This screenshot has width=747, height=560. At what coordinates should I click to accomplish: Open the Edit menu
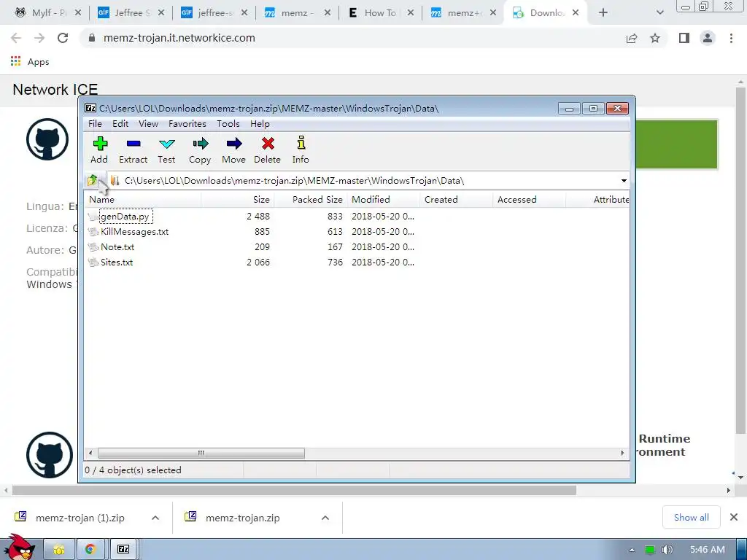click(x=120, y=124)
